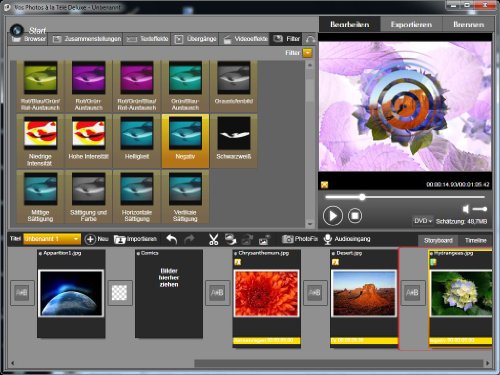Click filter list scroll down arrow
500x375 pixels.
(310, 224)
